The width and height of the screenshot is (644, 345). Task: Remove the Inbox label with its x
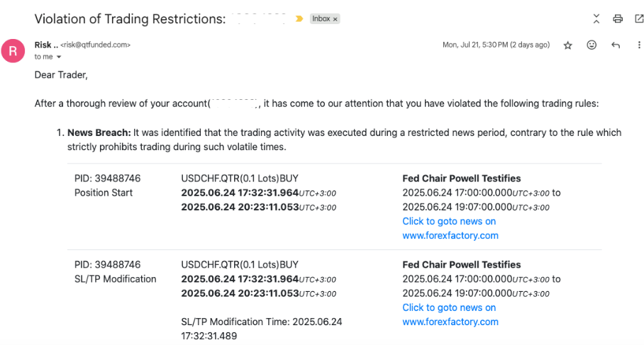pos(335,19)
